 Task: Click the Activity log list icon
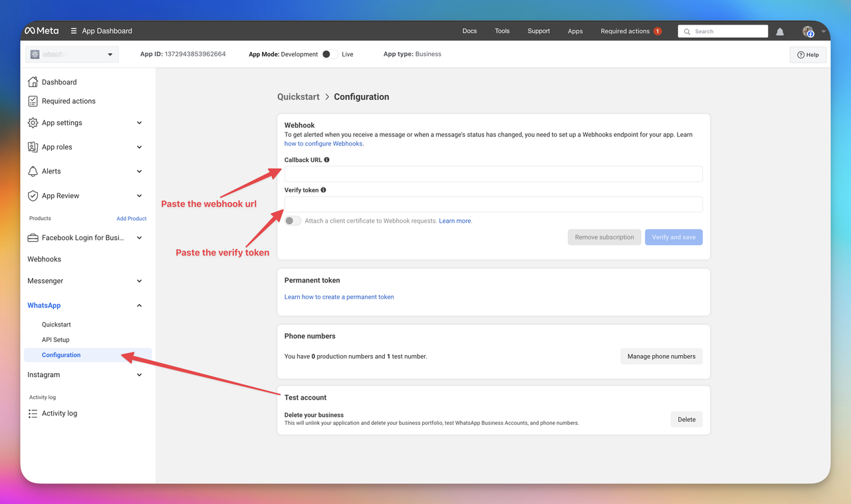(x=33, y=414)
